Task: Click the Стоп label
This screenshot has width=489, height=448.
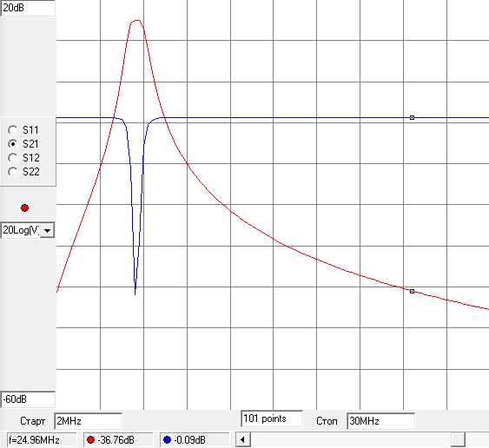Action: (327, 421)
